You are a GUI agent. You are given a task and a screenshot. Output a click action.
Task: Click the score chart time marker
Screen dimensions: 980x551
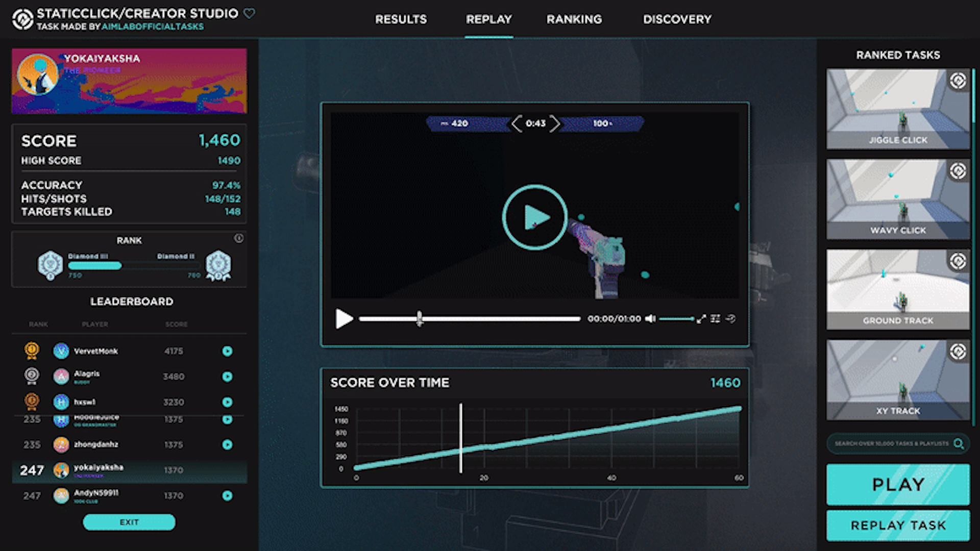(x=460, y=438)
